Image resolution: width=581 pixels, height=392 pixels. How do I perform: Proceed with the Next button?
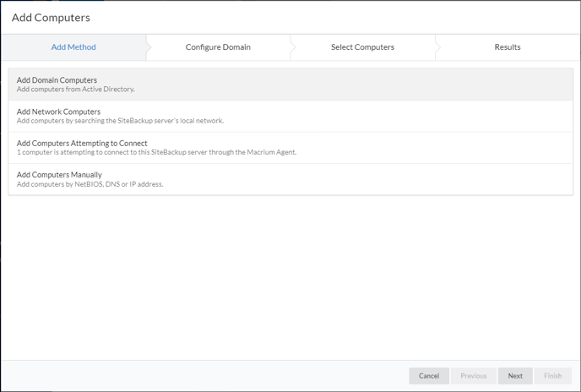point(515,376)
